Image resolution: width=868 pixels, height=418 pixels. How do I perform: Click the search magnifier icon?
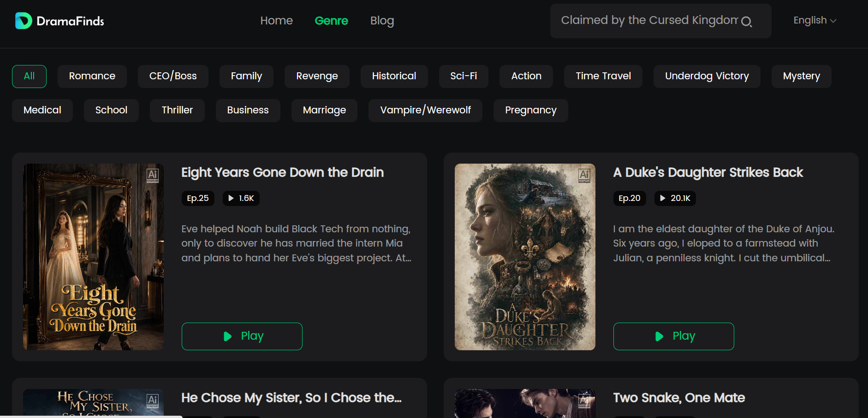pyautogui.click(x=746, y=21)
